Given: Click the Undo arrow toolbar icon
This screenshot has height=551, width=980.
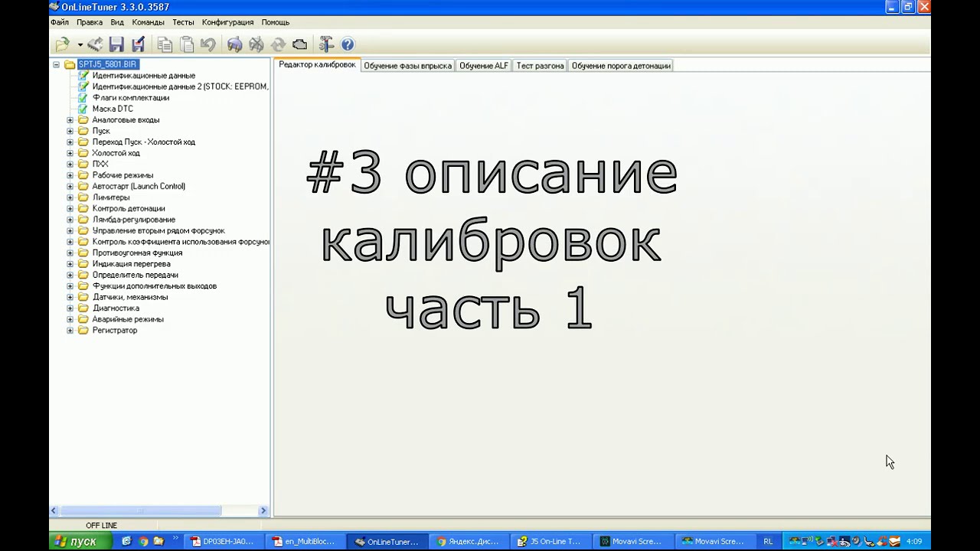Looking at the screenshot, I should [x=207, y=44].
